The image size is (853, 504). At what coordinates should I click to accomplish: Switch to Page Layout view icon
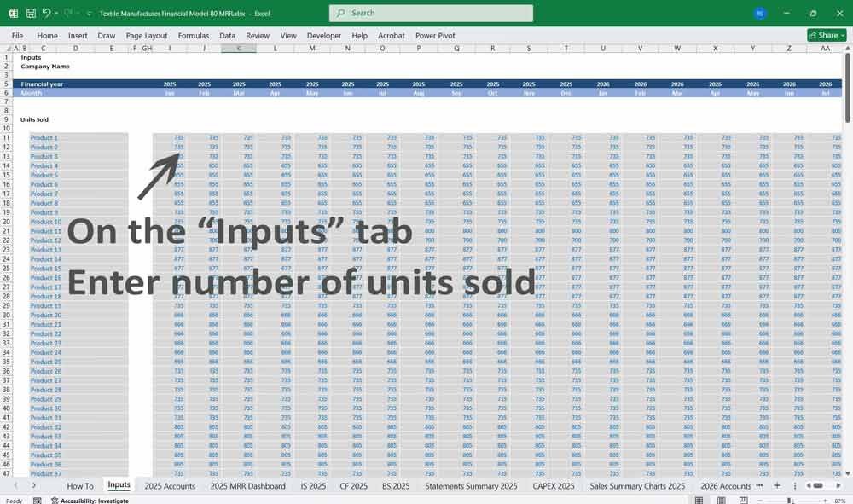pos(722,501)
